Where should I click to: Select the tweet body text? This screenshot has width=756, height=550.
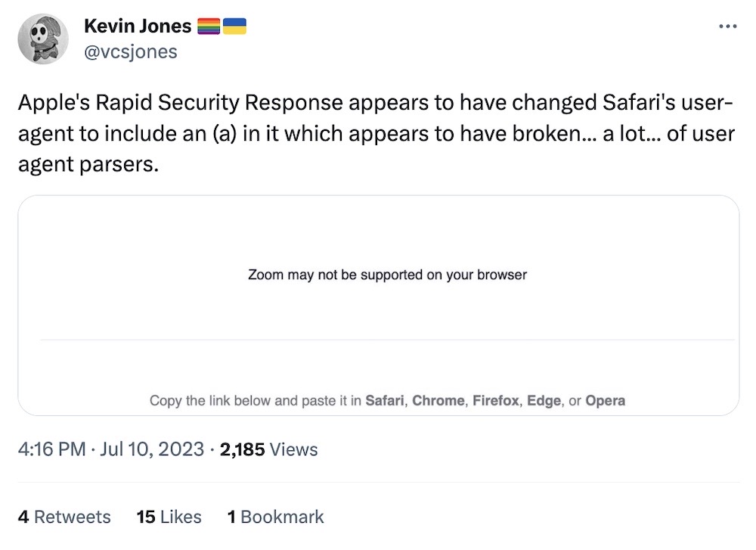[x=376, y=133]
